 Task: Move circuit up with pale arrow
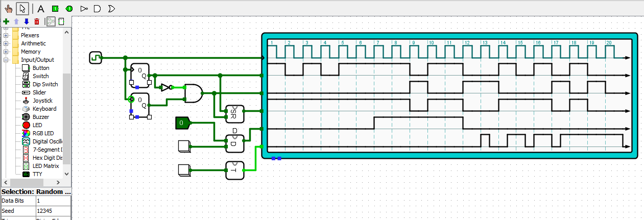16,21
